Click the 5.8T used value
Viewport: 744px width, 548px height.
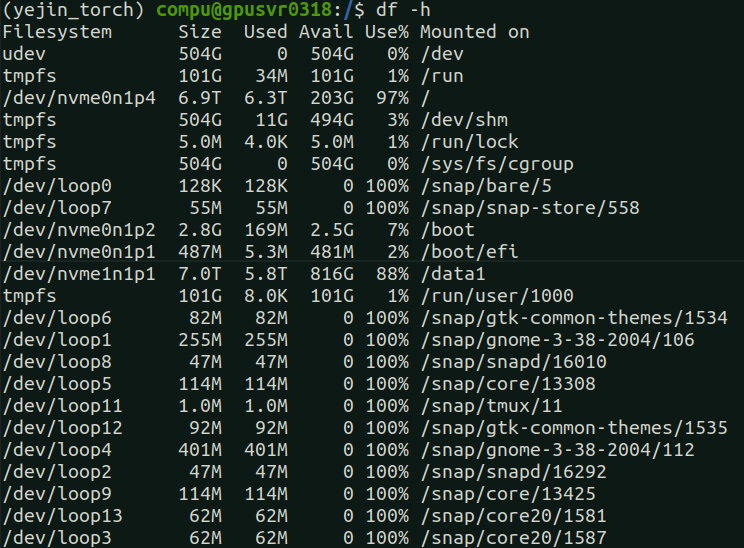(x=266, y=274)
